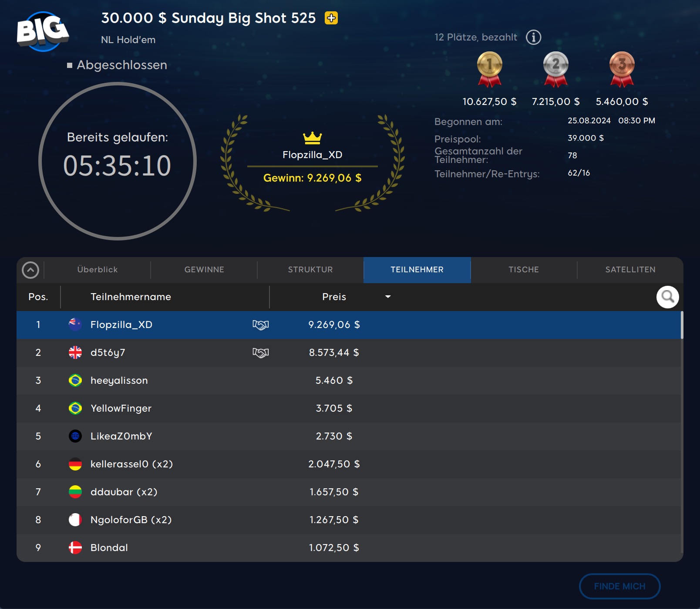
Task: Collapse the panel with the circular chevron
Action: [30, 270]
